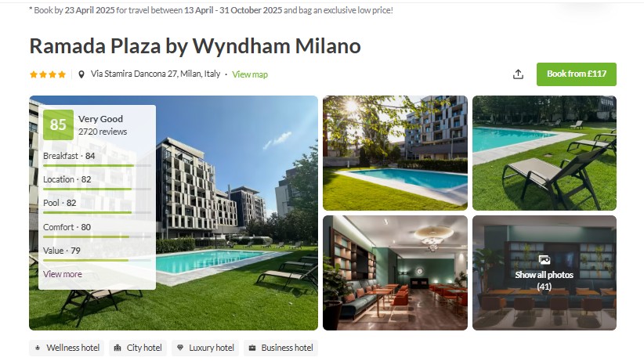The image size is (644, 361).
Task: Click the Value rating bar
Action: [97, 260]
